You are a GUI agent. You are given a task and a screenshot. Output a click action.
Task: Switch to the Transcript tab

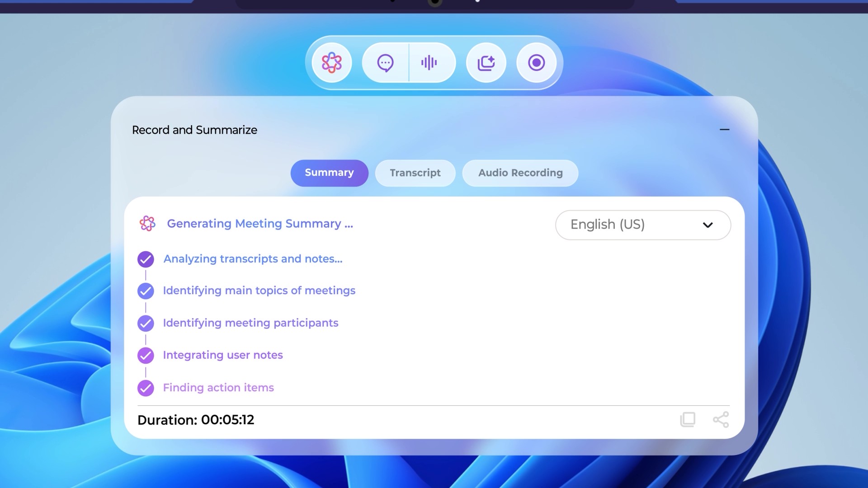[x=415, y=173]
